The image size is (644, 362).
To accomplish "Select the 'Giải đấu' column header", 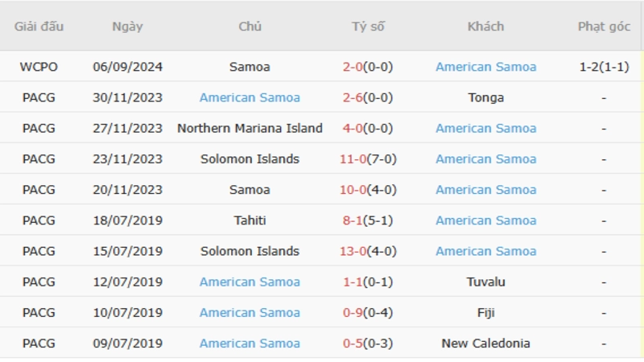I will [39, 27].
